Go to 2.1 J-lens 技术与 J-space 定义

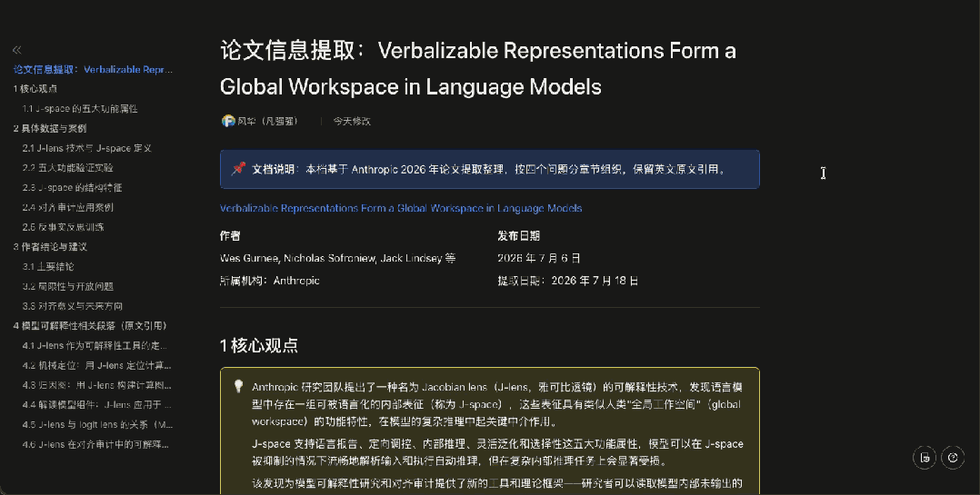(x=87, y=148)
